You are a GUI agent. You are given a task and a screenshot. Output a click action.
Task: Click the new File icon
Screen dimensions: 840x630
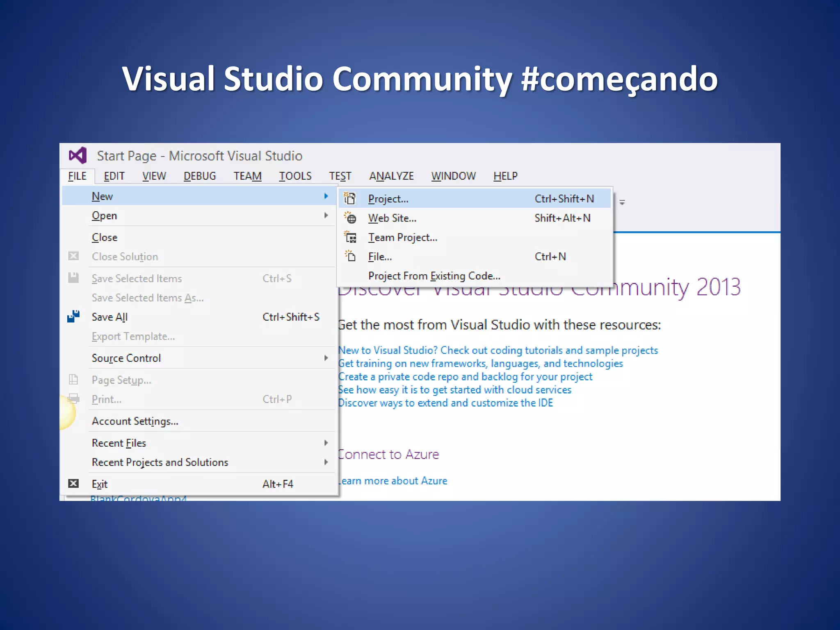[x=350, y=256]
